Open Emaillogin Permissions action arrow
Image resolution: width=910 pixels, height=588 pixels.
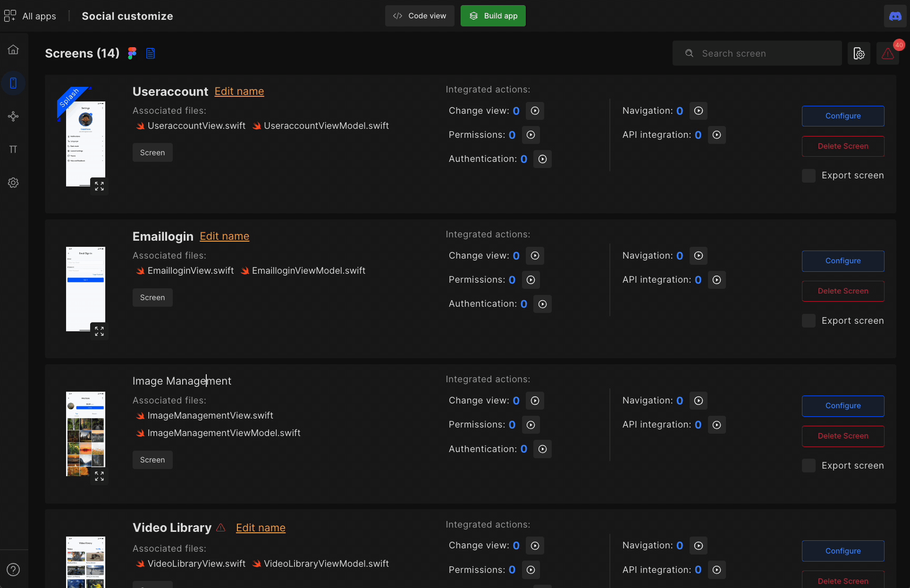pos(531,280)
